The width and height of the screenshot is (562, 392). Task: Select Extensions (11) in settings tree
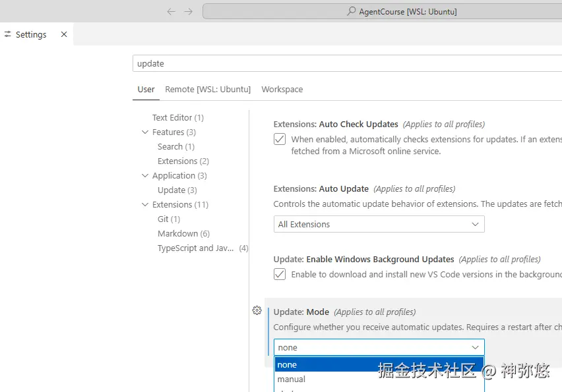click(180, 205)
